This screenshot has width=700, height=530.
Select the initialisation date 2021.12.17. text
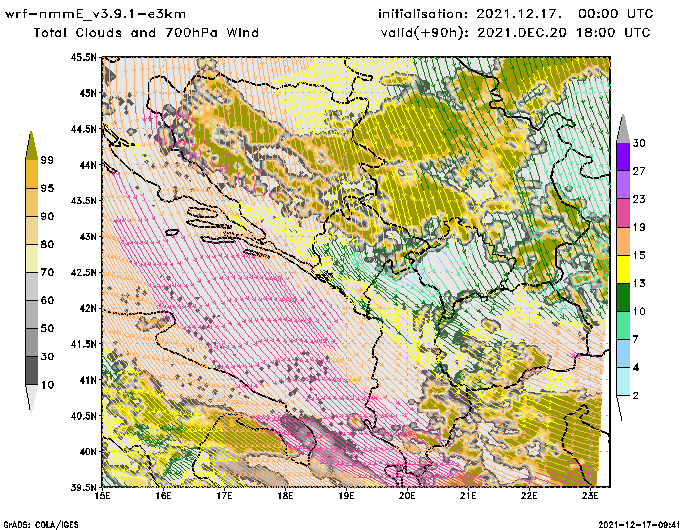tap(518, 14)
